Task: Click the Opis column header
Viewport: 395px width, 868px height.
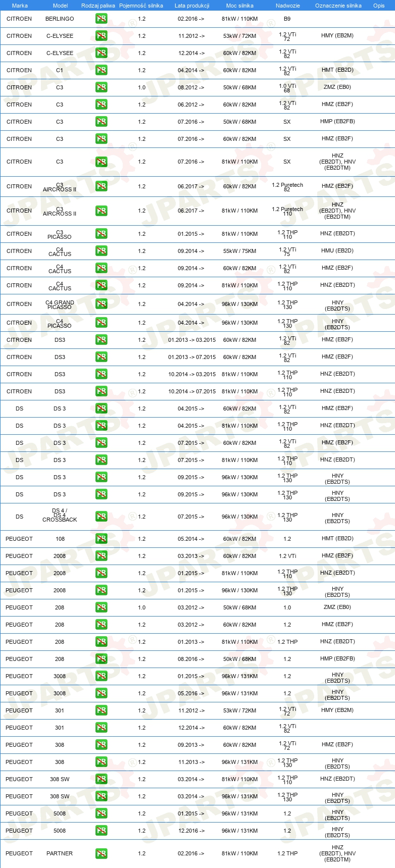Action: click(x=379, y=6)
